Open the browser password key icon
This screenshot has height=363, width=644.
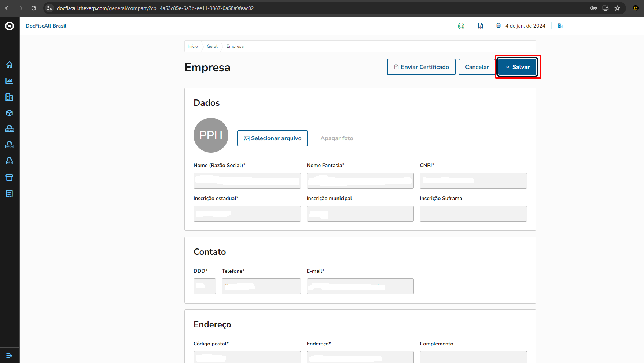tap(594, 8)
